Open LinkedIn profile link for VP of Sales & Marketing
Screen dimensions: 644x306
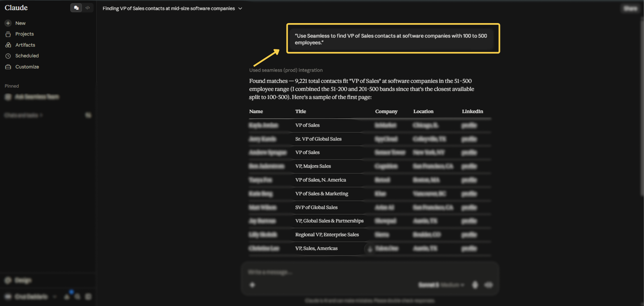(469, 194)
